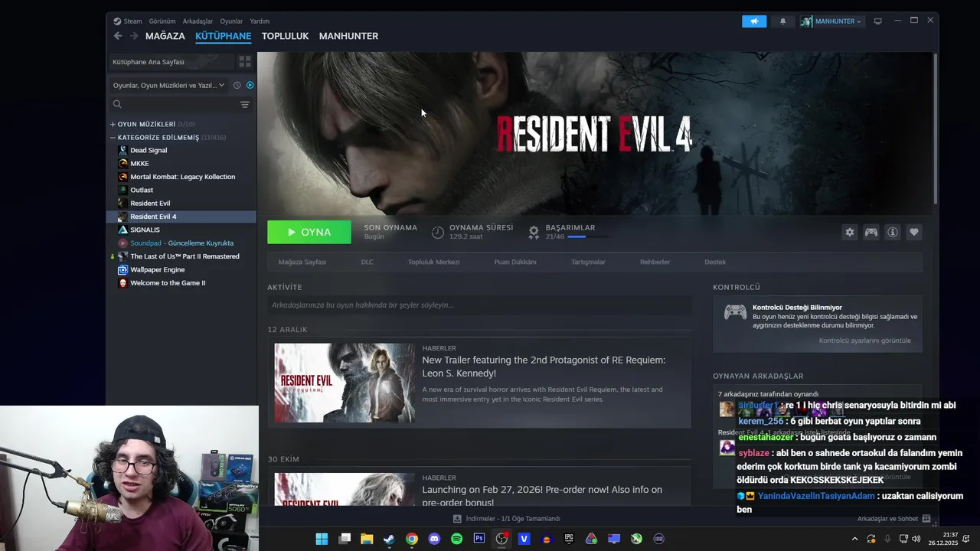Open the RE Requiem trailer news thumbnail
Viewport: 980px width, 551px height.
345,383
